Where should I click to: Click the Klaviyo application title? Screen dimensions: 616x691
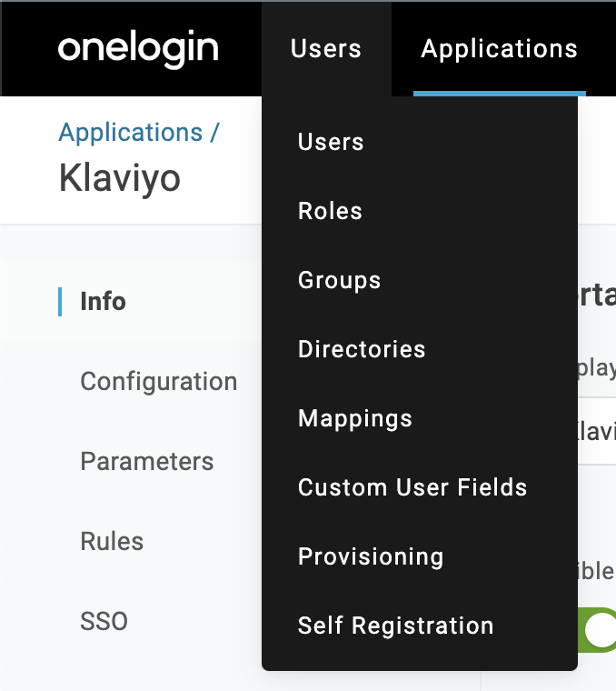(x=119, y=177)
